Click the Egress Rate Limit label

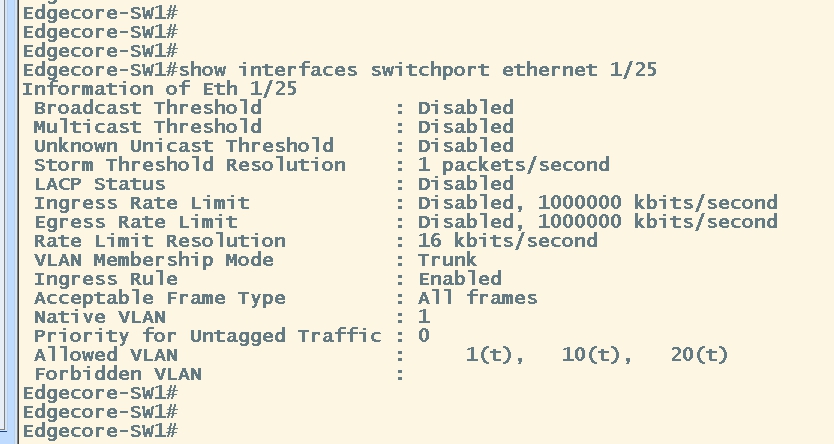click(136, 222)
